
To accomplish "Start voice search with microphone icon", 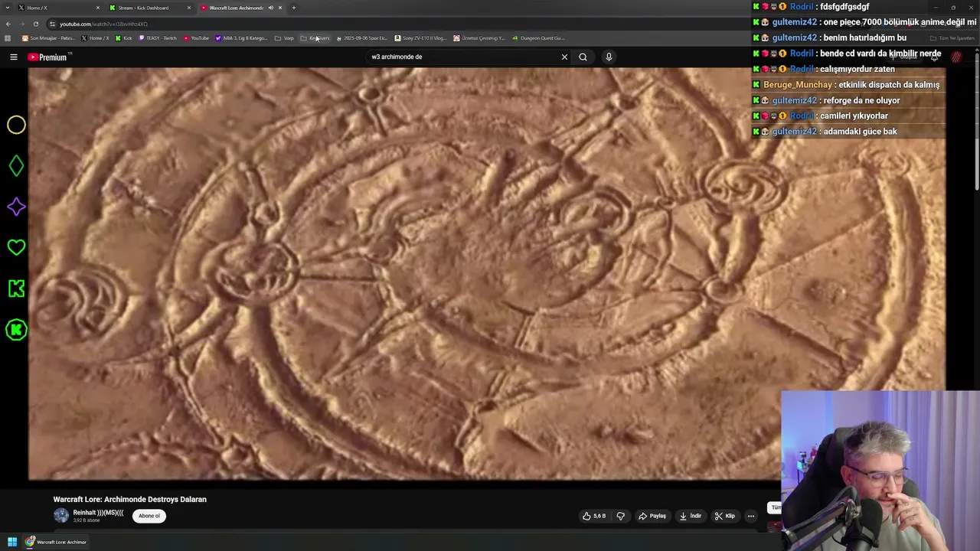I will coord(609,57).
